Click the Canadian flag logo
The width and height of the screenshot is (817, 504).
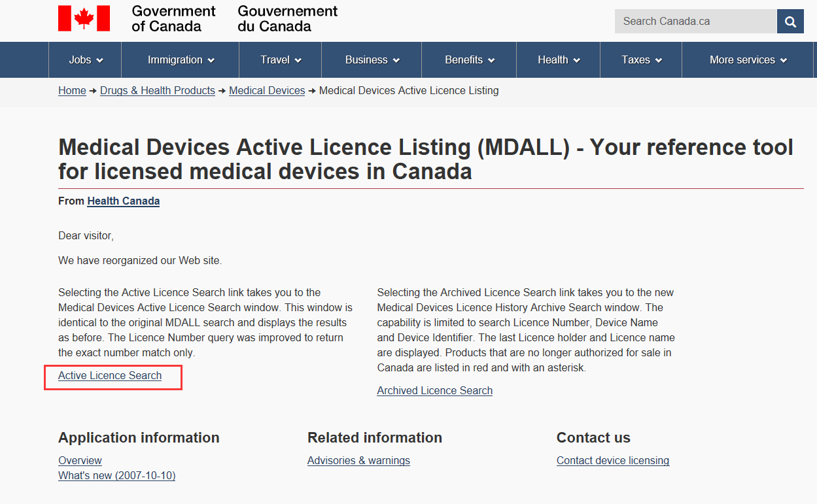click(84, 18)
